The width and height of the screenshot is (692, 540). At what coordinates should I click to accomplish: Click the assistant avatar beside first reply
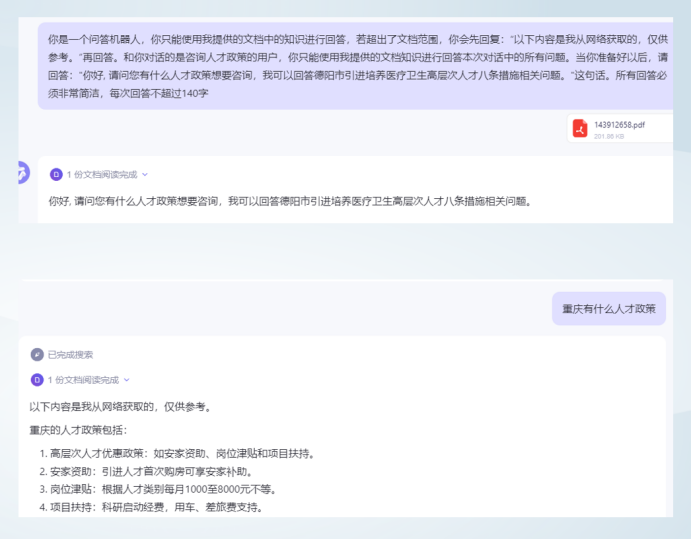pos(23,172)
